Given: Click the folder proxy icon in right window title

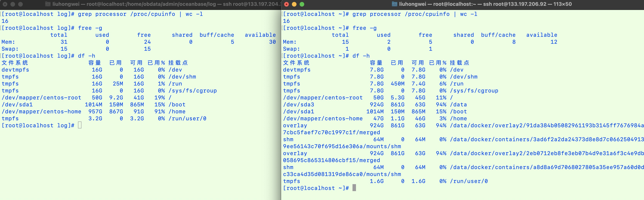Looking at the screenshot, I should click(394, 4).
